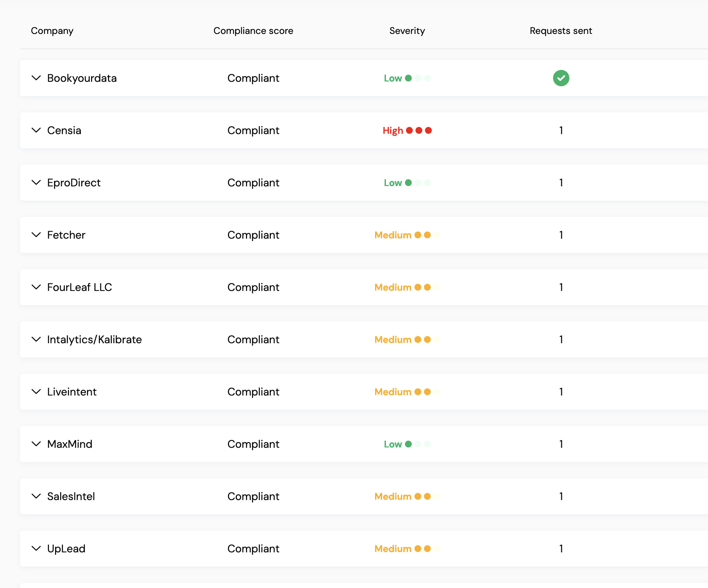
Task: Sort by the Compliance score header
Action: pos(253,31)
